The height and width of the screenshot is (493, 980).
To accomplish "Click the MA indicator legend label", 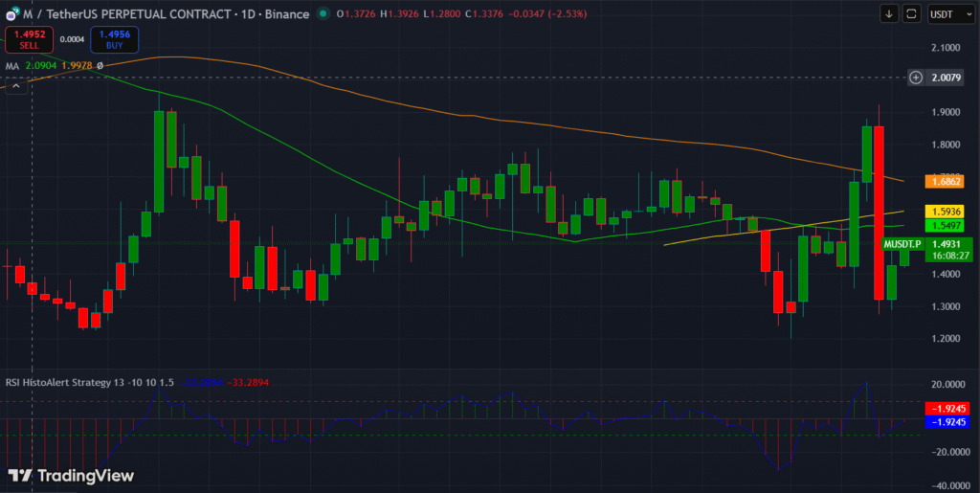I will (x=12, y=66).
